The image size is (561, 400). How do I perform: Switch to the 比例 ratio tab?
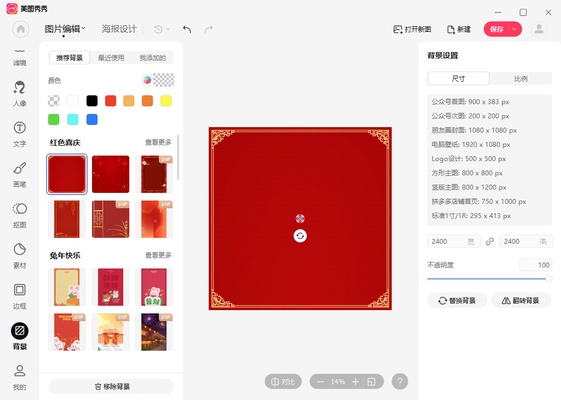(521, 79)
